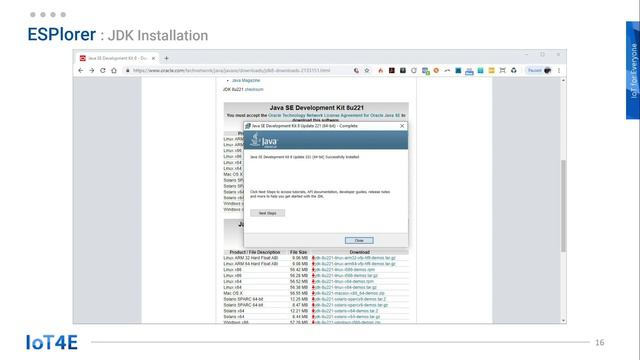The width and height of the screenshot is (640, 360).
Task: Click the File Size column header
Action: [x=298, y=252]
